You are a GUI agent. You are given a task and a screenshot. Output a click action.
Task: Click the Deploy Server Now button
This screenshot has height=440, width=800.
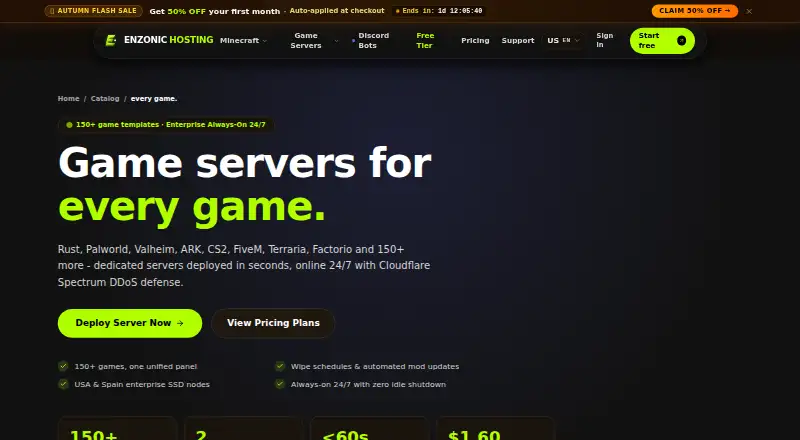130,323
